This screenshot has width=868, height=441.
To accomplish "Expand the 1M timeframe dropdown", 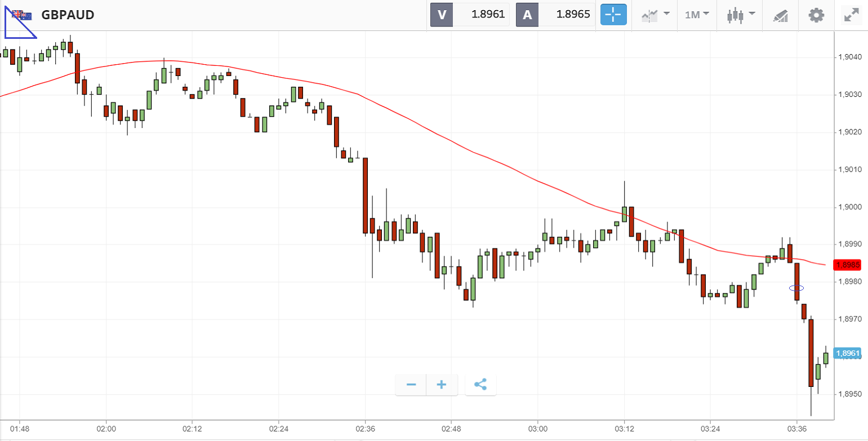I will click(697, 15).
